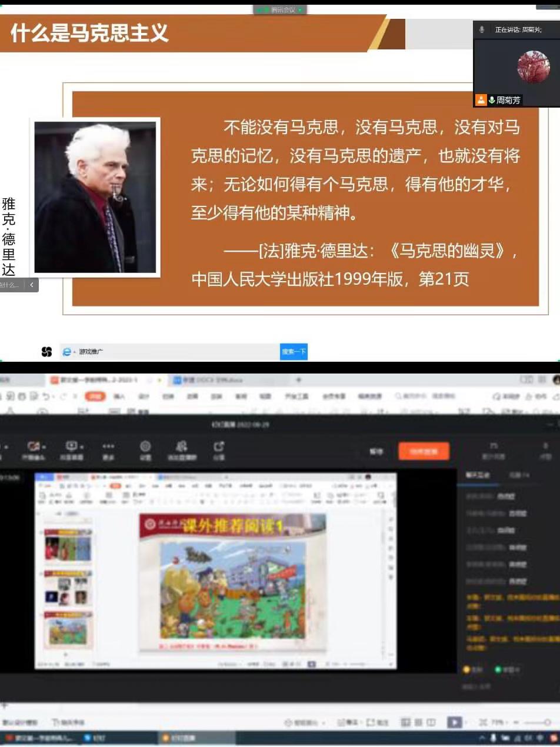This screenshot has width=560, height=747.
Task: Click the camera icon in the live toolbar
Action: [x=34, y=446]
